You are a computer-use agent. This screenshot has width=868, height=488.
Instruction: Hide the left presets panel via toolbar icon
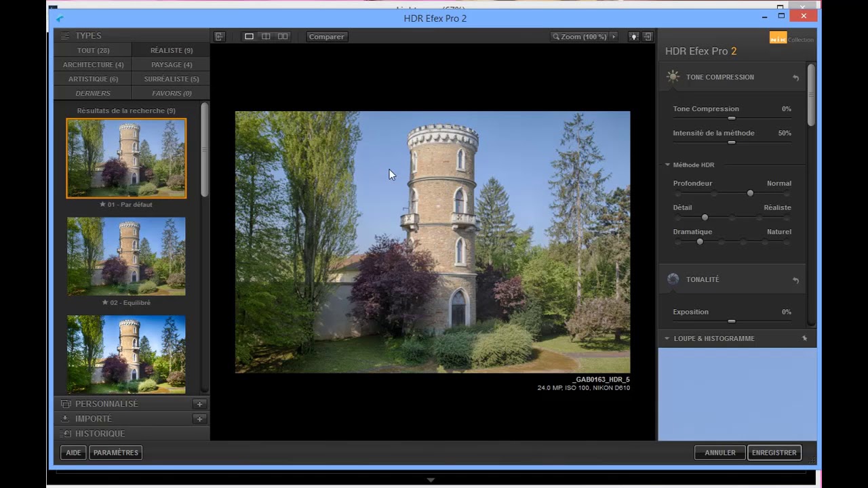pyautogui.click(x=219, y=37)
